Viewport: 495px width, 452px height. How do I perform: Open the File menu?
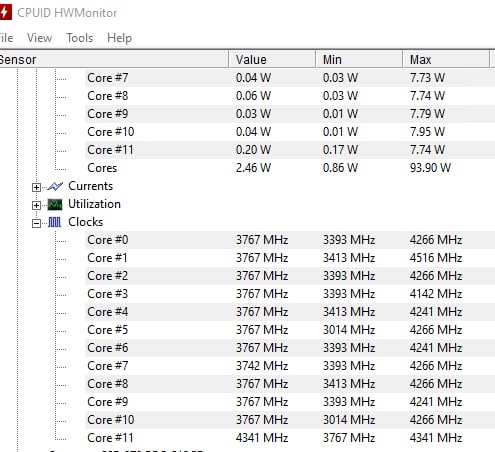coord(6,38)
